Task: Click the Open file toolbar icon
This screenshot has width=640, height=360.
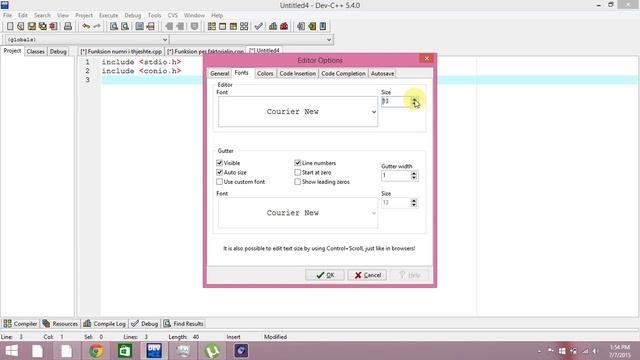Action: (x=21, y=27)
